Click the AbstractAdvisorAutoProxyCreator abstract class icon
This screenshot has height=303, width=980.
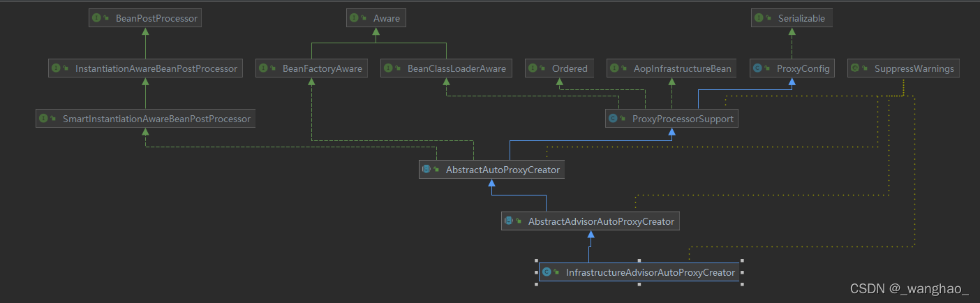(x=510, y=221)
